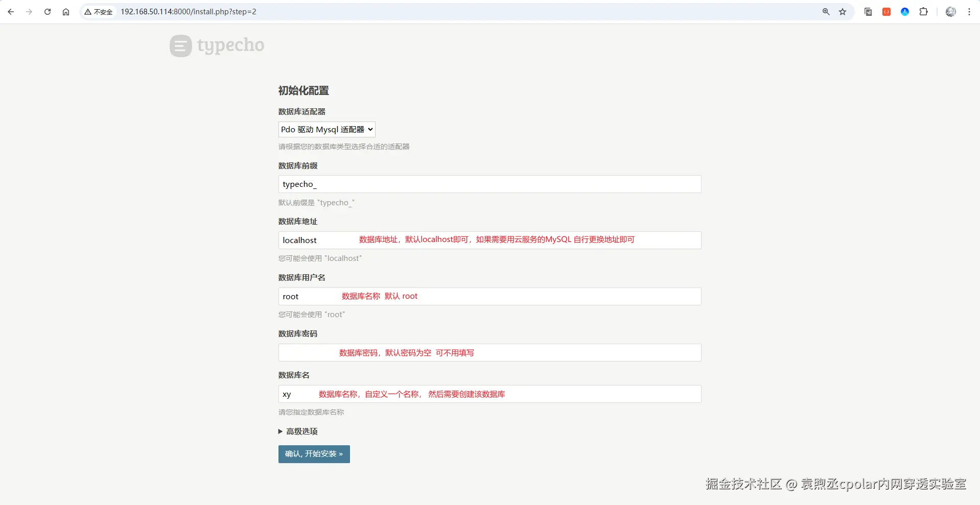This screenshot has height=505, width=980.
Task: Focus the 数据库名 field containing xy
Action: coord(489,394)
